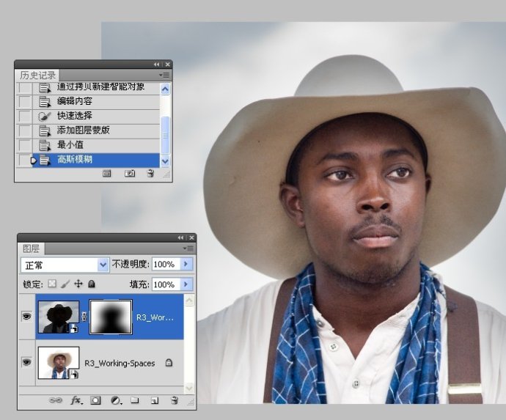
Task: Collapse the History panel to icons
Action: [156, 65]
